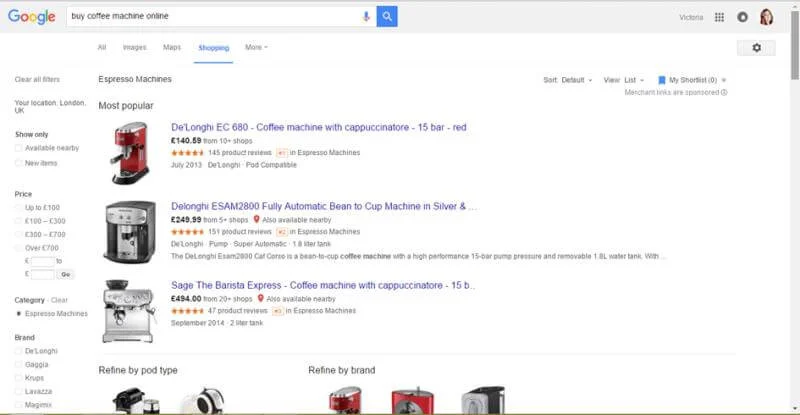Open the More search tab dropdown
800x415 pixels.
(256, 47)
